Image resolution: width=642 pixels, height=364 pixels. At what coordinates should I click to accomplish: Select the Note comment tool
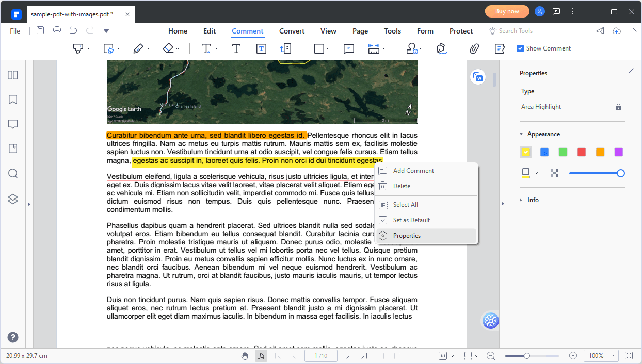pyautogui.click(x=349, y=48)
